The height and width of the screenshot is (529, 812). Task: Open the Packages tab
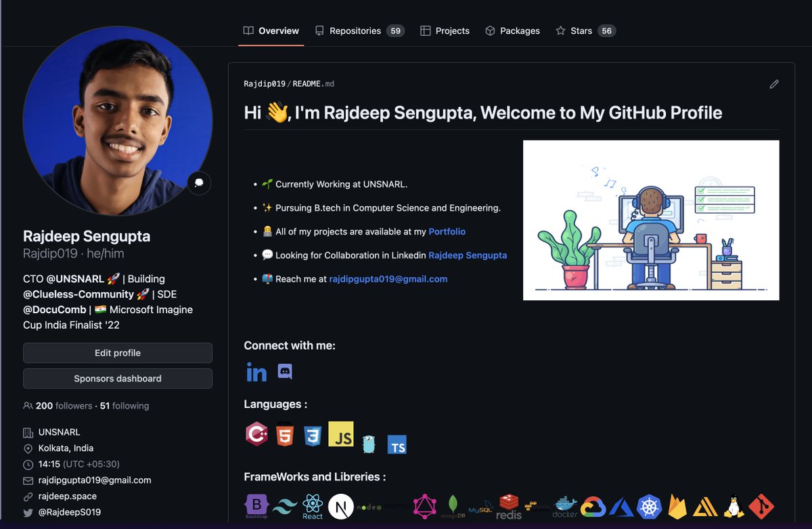[x=512, y=30]
